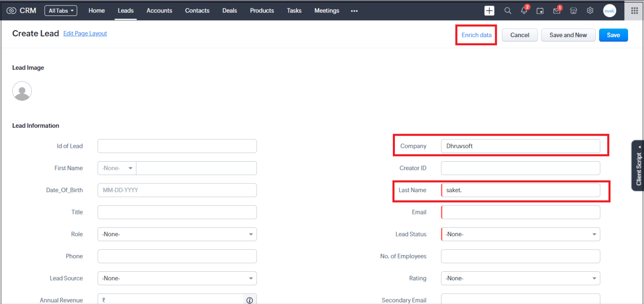644x304 pixels.
Task: Click the search icon in the top bar
Action: pyautogui.click(x=507, y=10)
